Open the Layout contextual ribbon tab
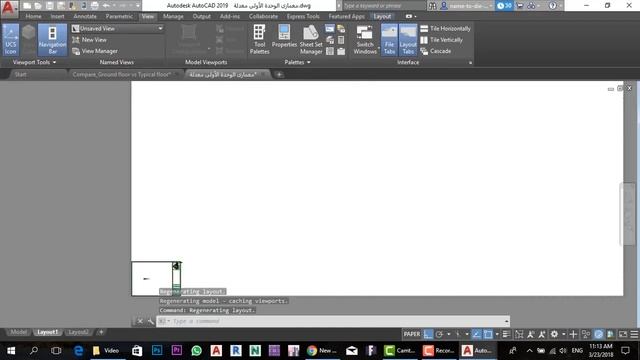Screen dimensions: 640x360 pyautogui.click(x=382, y=16)
